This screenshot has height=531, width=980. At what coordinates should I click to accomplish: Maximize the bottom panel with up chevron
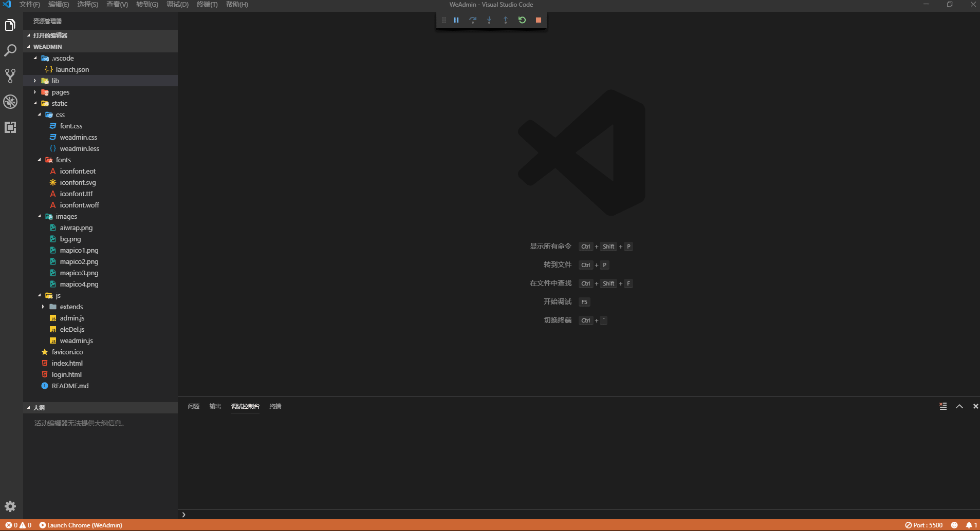959,406
